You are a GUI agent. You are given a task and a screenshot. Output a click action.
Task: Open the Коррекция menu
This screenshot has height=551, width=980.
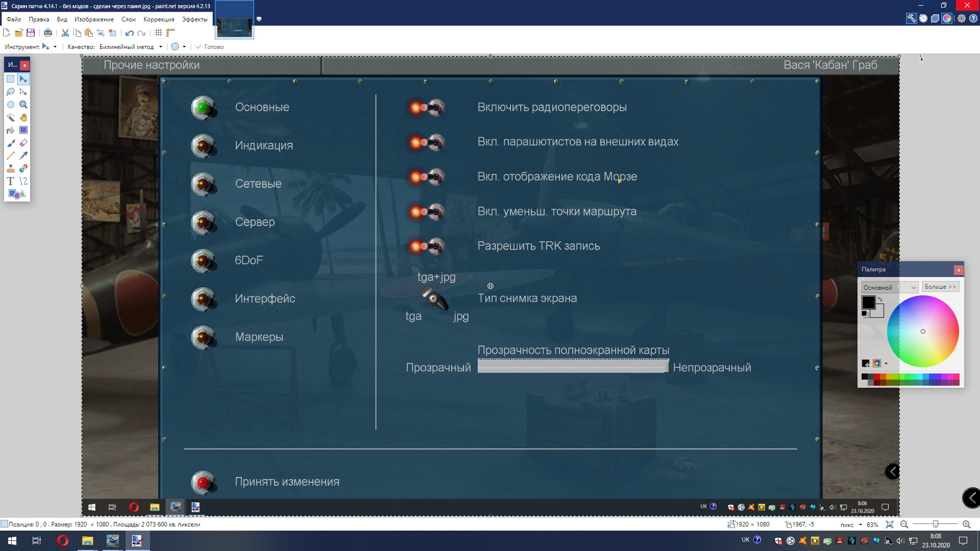click(159, 19)
